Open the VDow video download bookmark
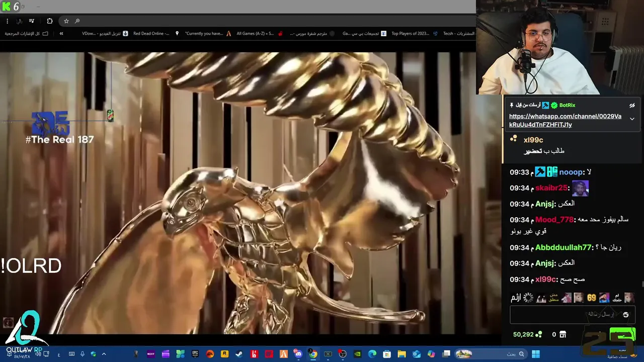 pyautogui.click(x=105, y=34)
